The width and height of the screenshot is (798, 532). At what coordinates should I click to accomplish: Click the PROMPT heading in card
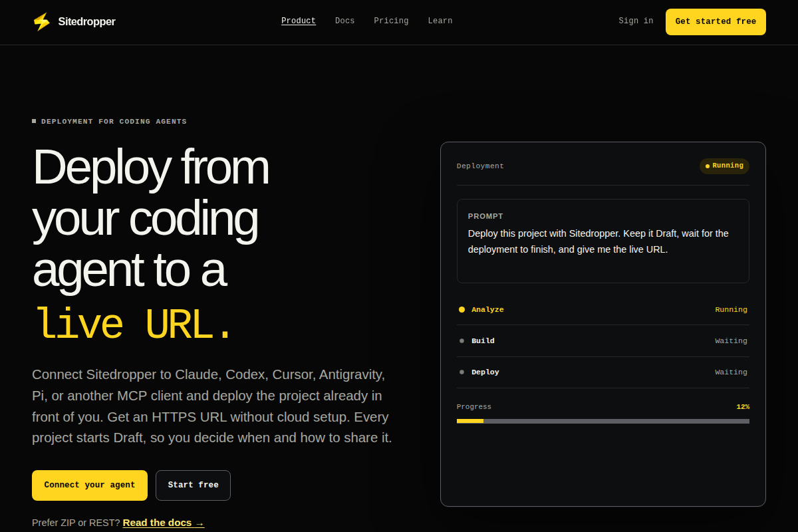point(485,217)
